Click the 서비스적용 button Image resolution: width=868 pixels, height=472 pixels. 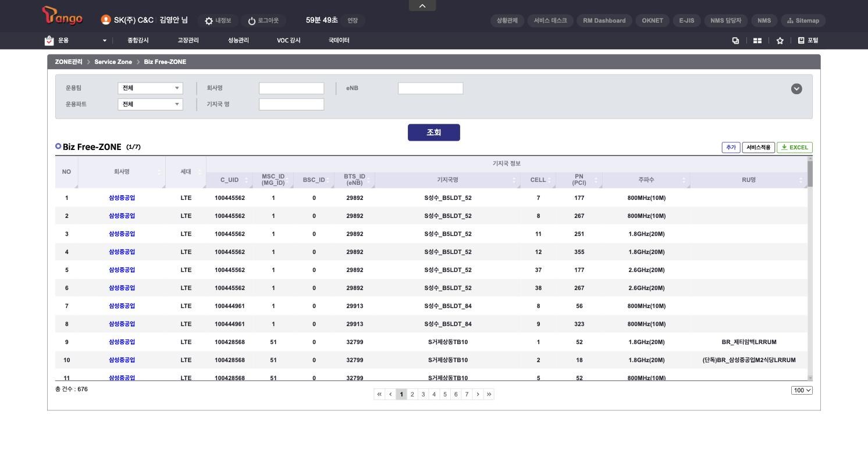tap(759, 148)
